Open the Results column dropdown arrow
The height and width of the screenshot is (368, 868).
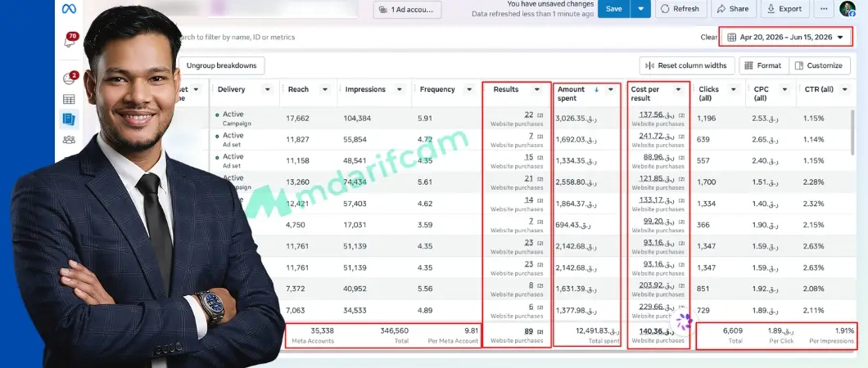(x=537, y=89)
